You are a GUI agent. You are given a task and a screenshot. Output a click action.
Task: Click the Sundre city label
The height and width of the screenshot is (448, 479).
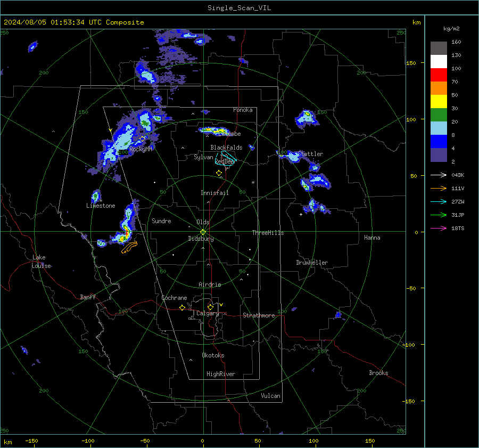[161, 221]
